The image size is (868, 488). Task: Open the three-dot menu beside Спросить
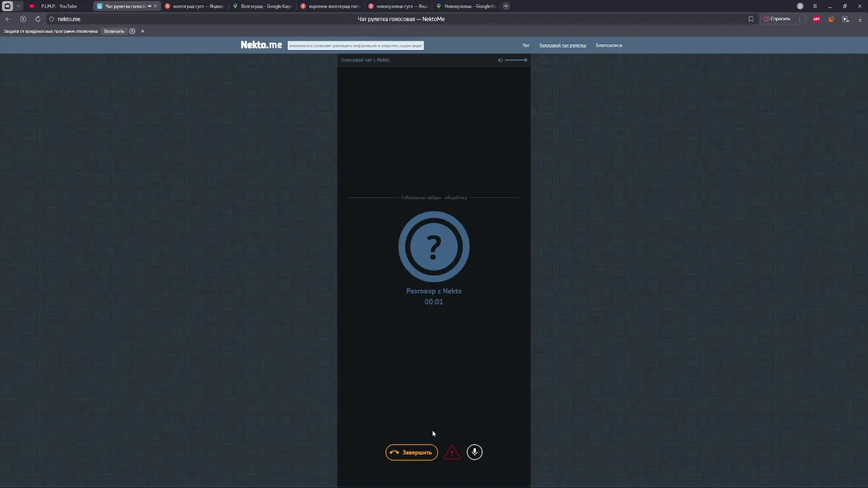pos(800,19)
